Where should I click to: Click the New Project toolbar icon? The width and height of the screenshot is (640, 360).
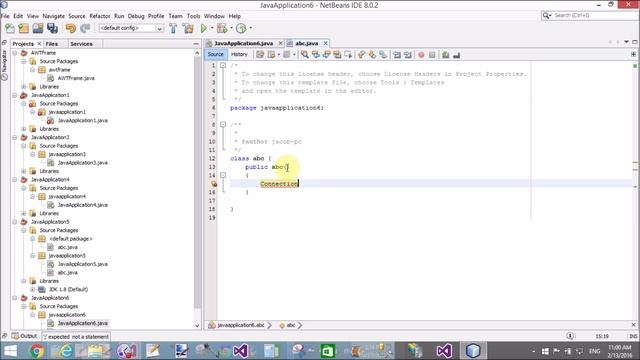tap(24, 28)
